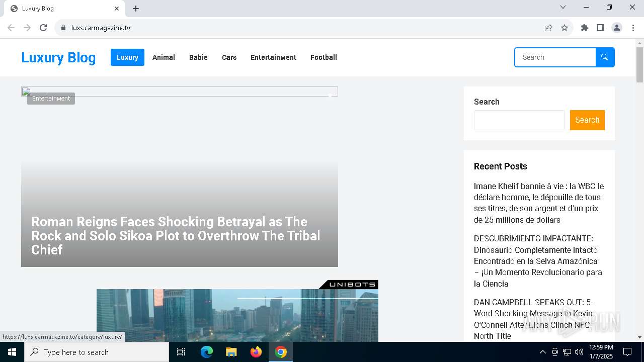
Task: Bookmark this page with the star icon
Action: (x=565, y=28)
